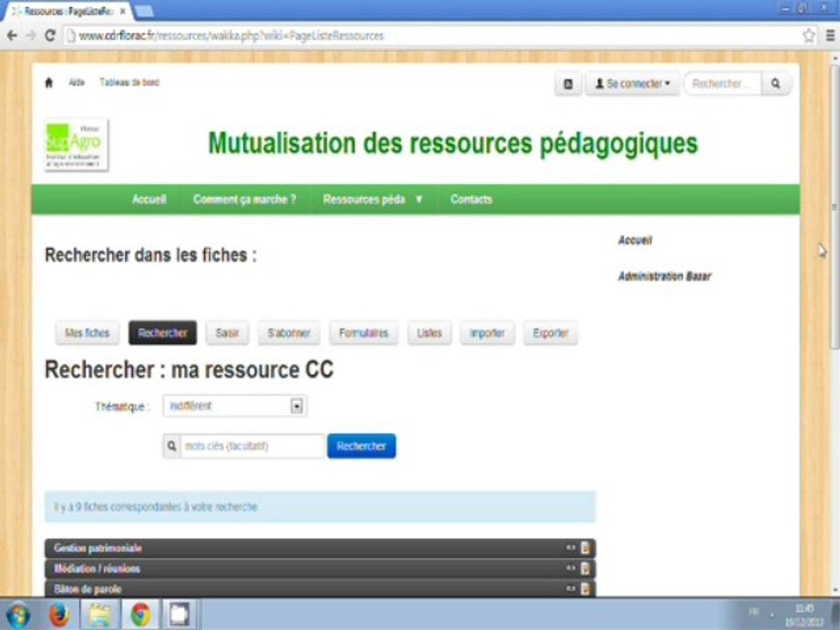Click the blue Rechercher button

361,446
